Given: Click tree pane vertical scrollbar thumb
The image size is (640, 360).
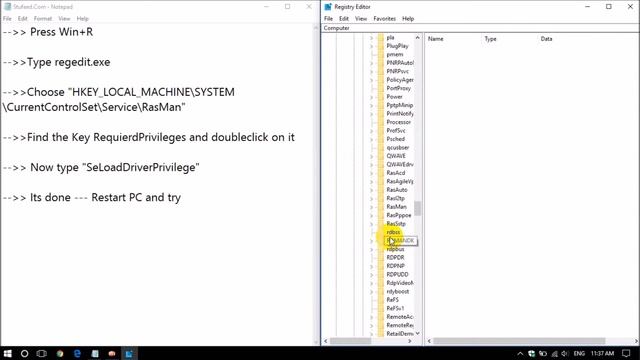Looking at the screenshot, I should [417, 208].
